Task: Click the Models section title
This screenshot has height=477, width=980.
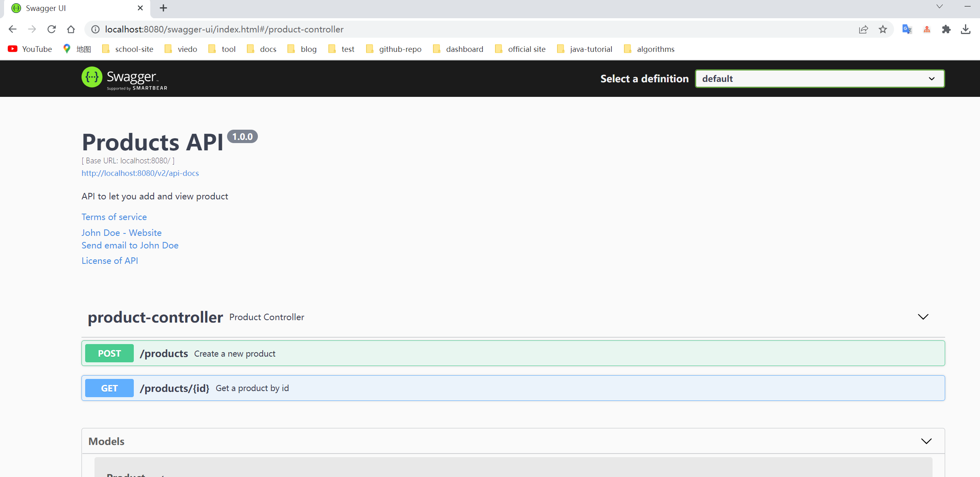Action: pyautogui.click(x=106, y=441)
